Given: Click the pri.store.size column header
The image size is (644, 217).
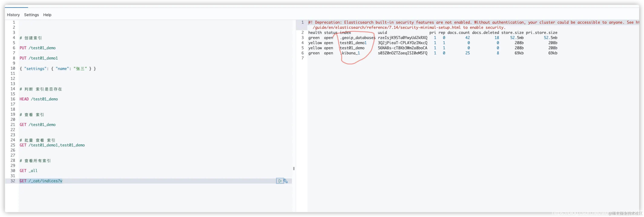Looking at the screenshot, I should coord(542,33).
